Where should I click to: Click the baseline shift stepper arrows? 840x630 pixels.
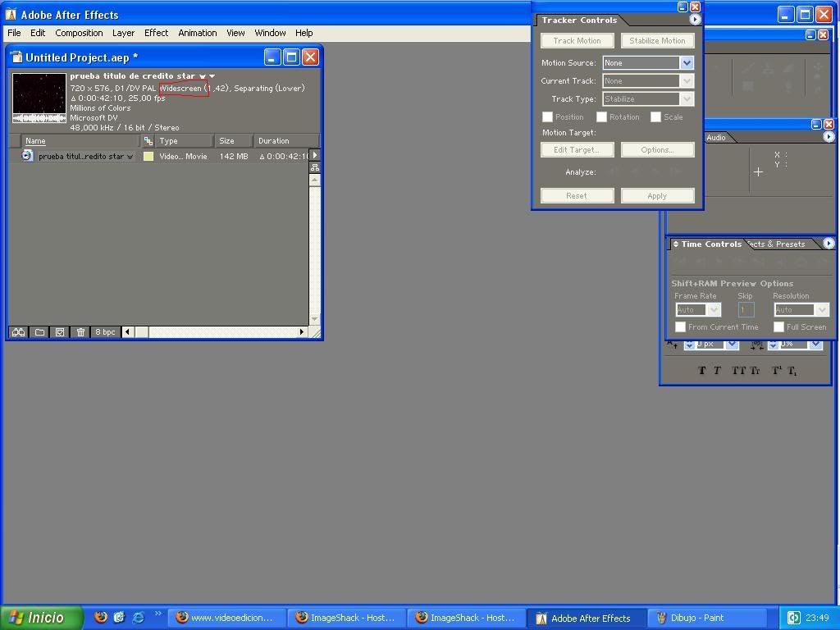click(689, 345)
